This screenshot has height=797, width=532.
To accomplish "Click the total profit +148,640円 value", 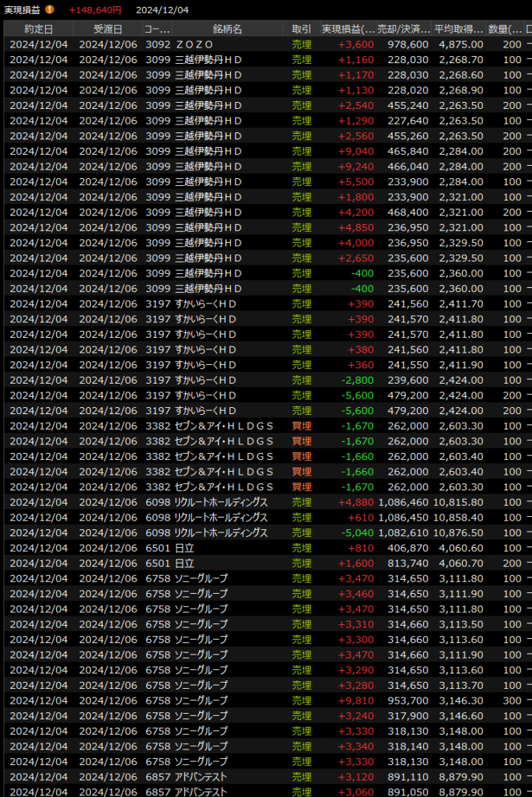I will pos(95,10).
